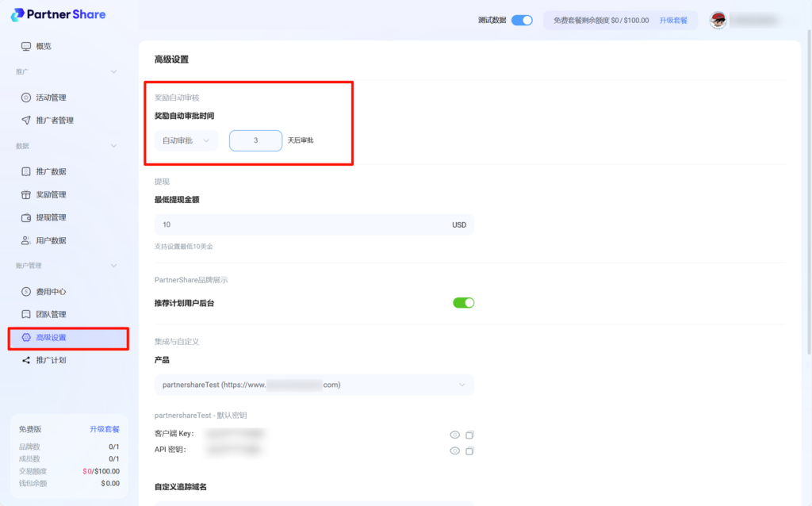Reveal the 客户端 Key with eye icon
This screenshot has height=506, width=812.
point(455,435)
